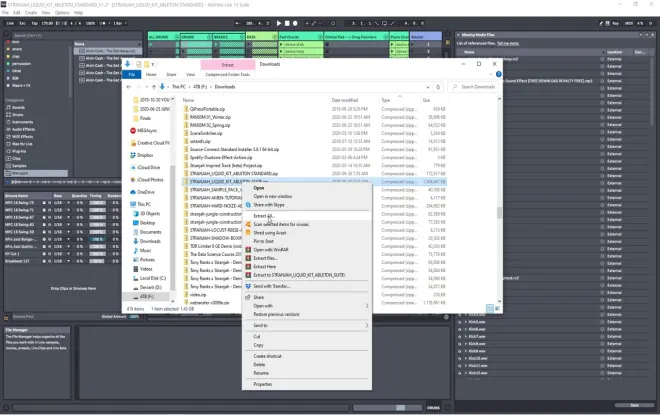
Task: Toggle the Ext sync button
Action: pos(22,24)
